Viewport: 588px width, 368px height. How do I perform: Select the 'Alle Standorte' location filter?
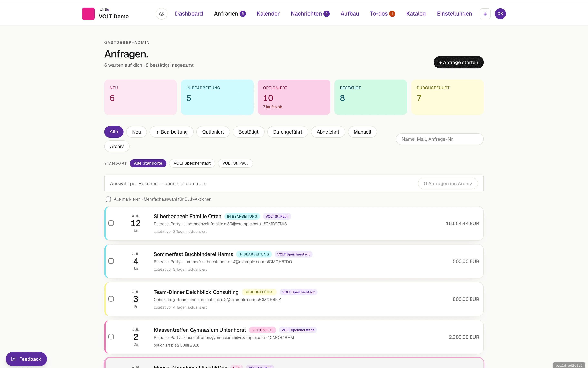coord(148,163)
